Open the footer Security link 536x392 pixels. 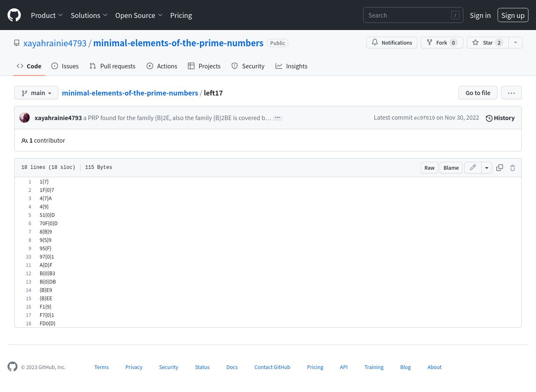169,367
